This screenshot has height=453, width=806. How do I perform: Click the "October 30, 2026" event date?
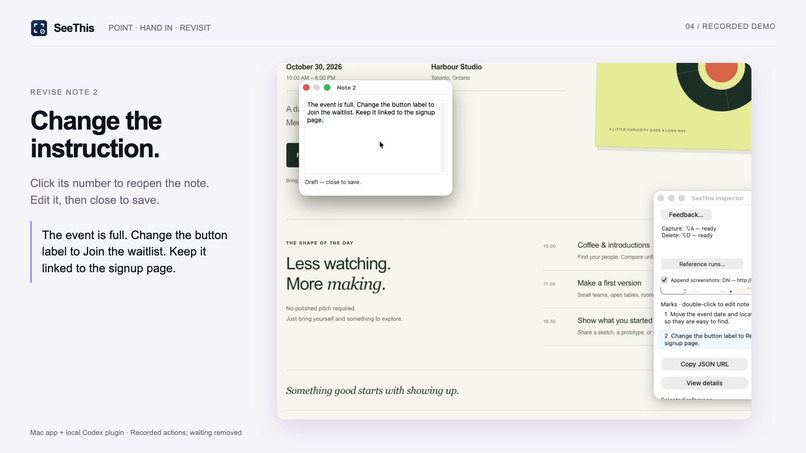(314, 67)
